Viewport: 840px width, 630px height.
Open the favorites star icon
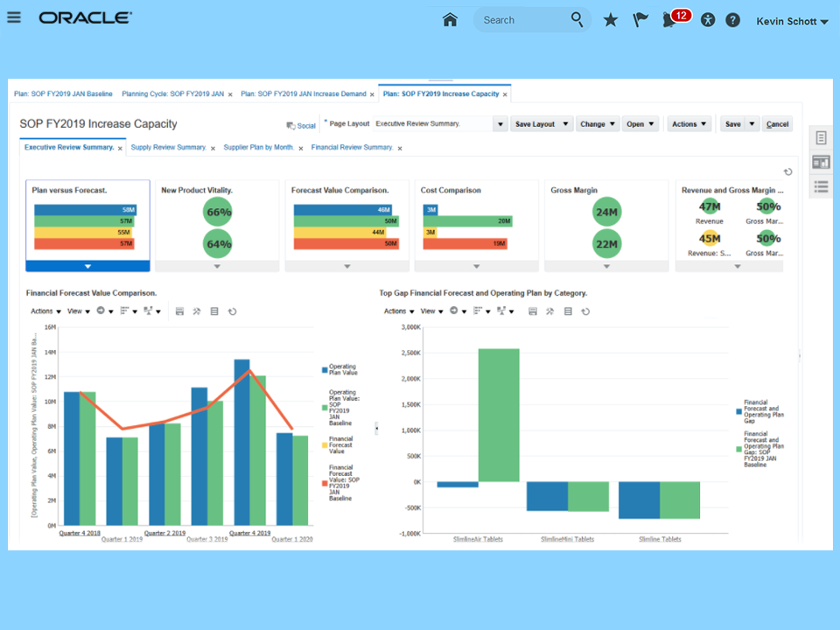(x=610, y=20)
